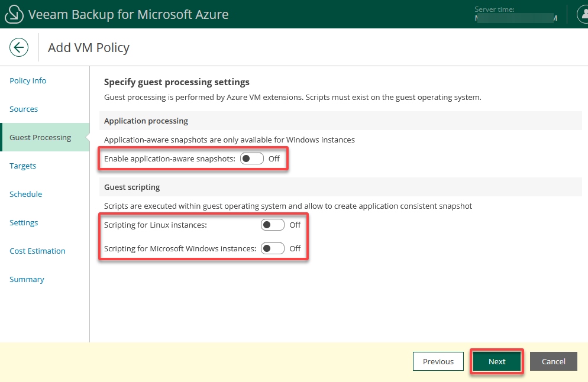Go to Schedule step
This screenshot has height=382, width=588.
point(26,194)
